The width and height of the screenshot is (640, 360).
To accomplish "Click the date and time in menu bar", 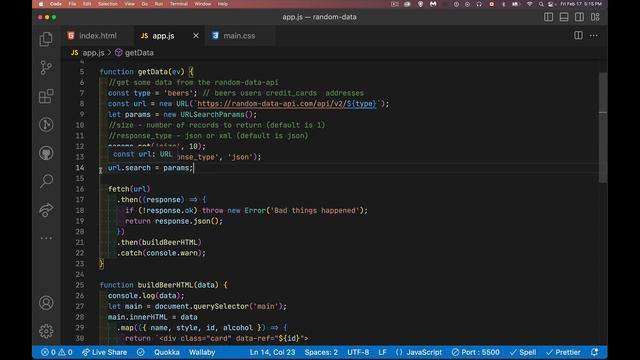I will (x=581, y=4).
